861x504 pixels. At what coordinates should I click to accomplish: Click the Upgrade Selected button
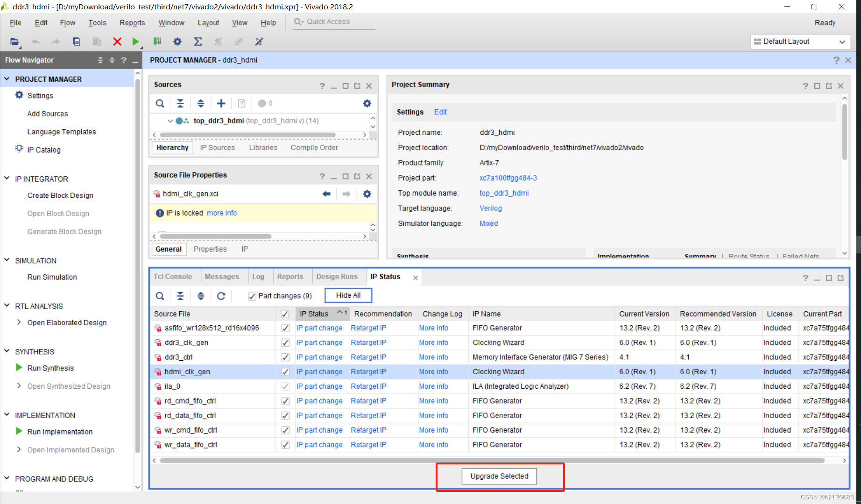[x=499, y=476]
